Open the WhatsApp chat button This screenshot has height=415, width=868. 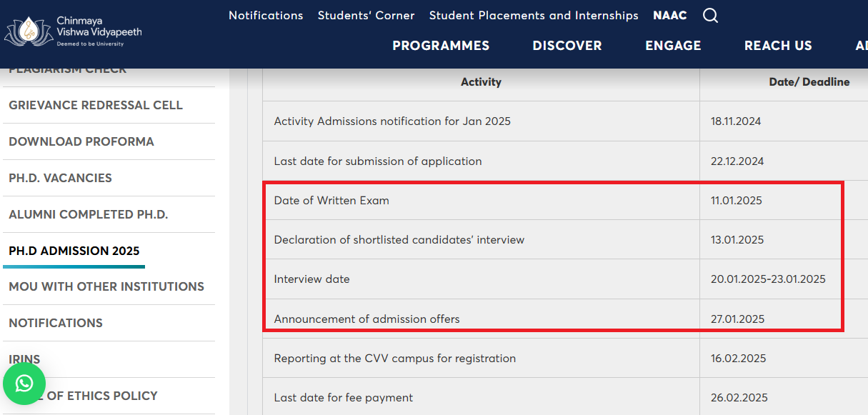coord(24,384)
